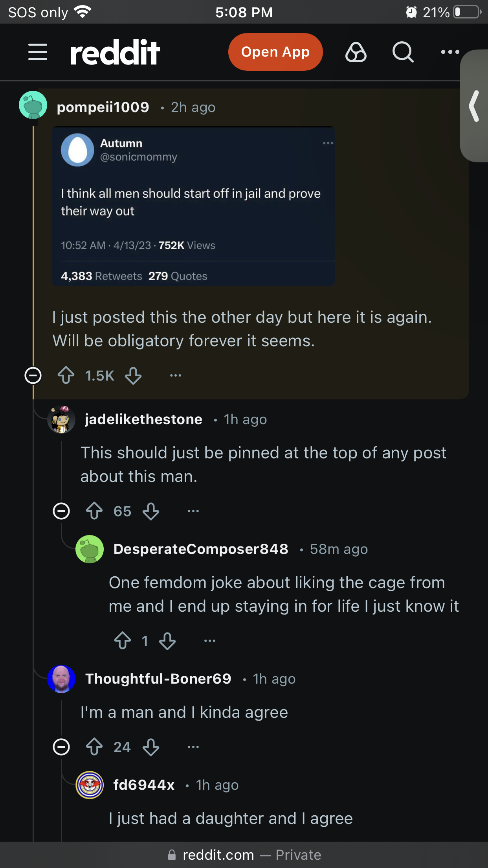488x868 pixels.
Task: Visit pompeii1009's user profile link
Action: 103,107
